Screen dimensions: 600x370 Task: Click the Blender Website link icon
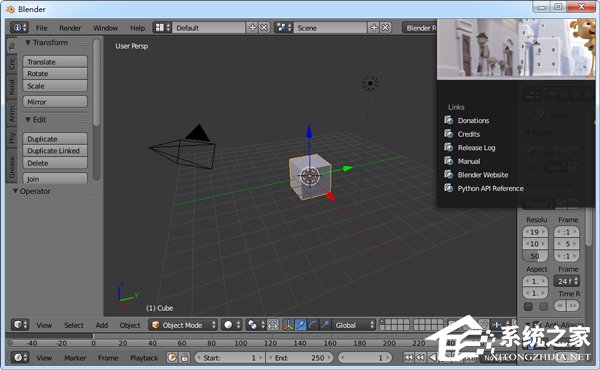coord(448,174)
